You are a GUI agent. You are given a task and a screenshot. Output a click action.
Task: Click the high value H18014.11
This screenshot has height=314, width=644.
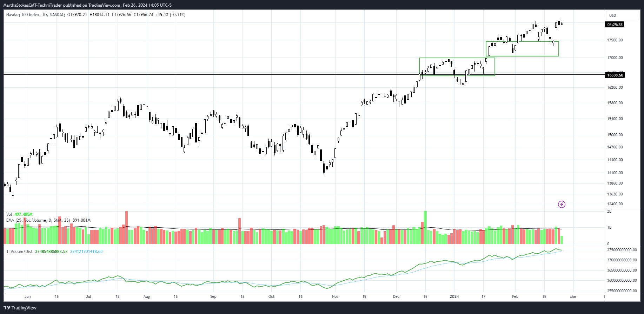click(100, 15)
